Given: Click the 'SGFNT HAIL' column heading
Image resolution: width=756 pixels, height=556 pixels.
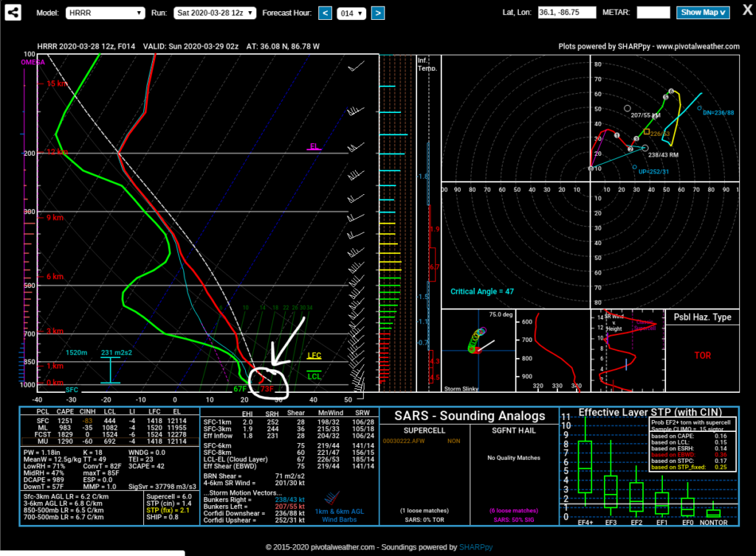Looking at the screenshot, I should [x=514, y=430].
